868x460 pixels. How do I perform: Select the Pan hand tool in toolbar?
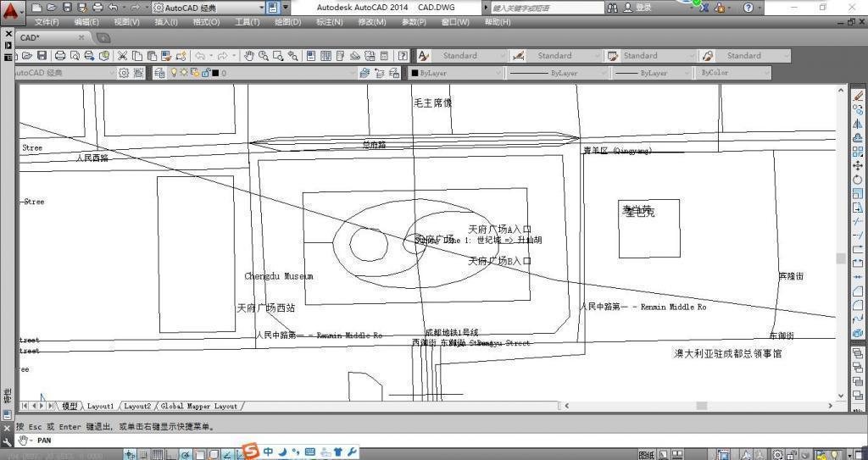(x=250, y=56)
